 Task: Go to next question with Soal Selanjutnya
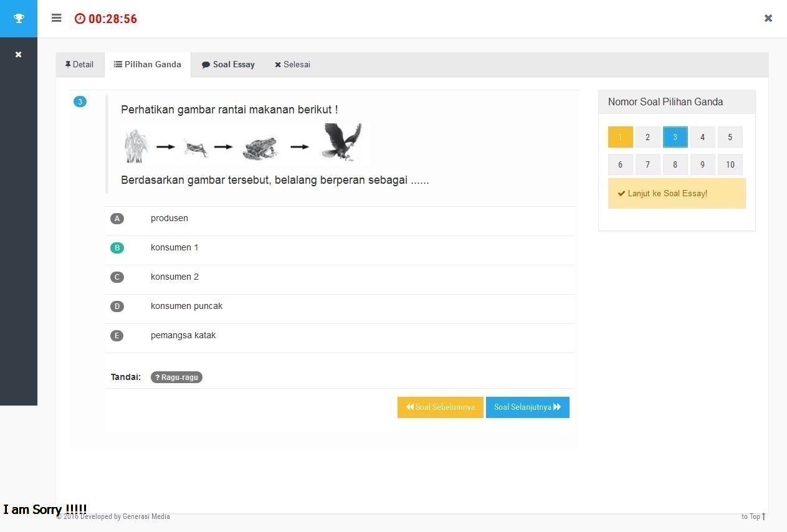click(x=527, y=407)
